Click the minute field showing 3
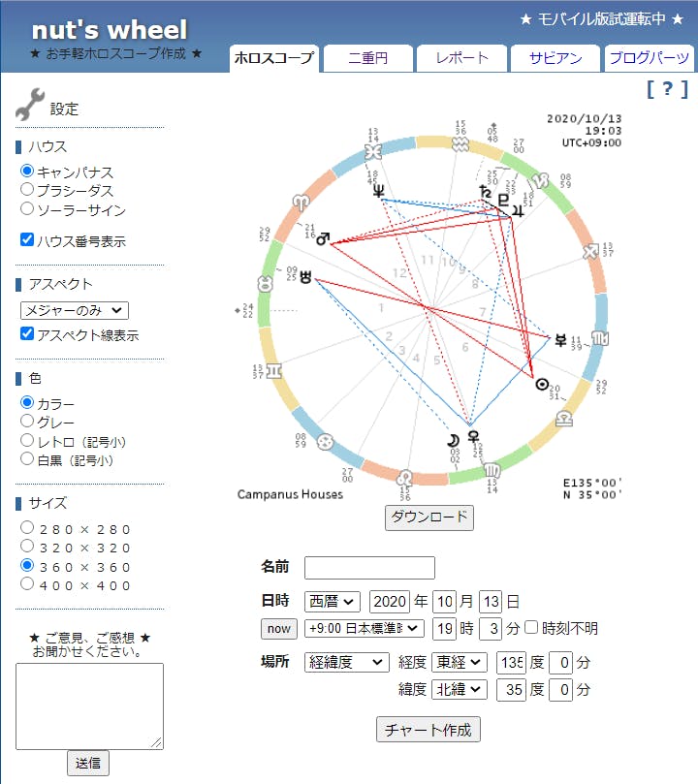698x784 pixels. pos(491,629)
